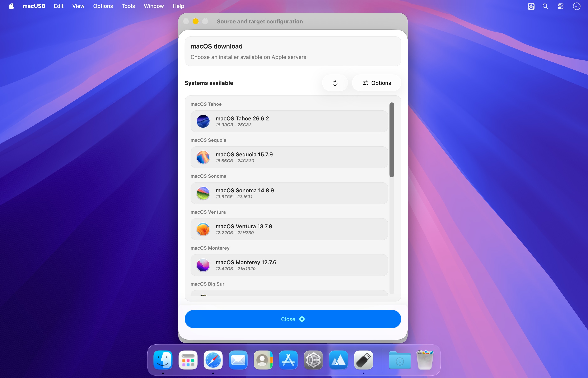Click the 12.42GB - 21H1320 size label
Screen dimensions: 588x378
(x=235, y=269)
